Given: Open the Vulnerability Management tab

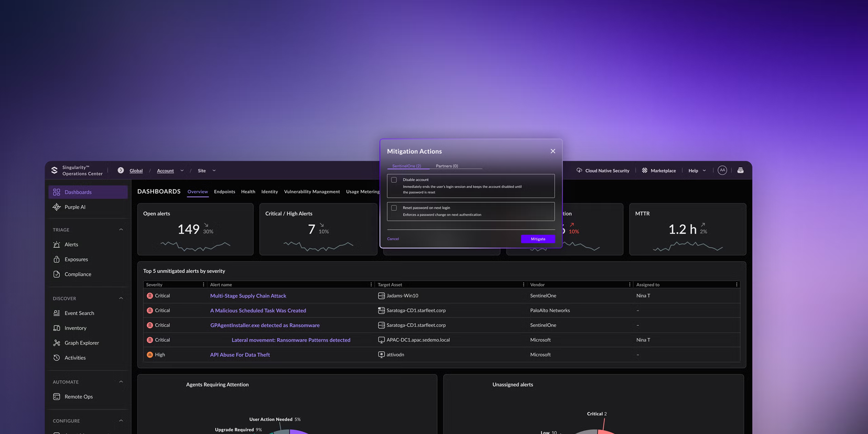Looking at the screenshot, I should point(312,192).
